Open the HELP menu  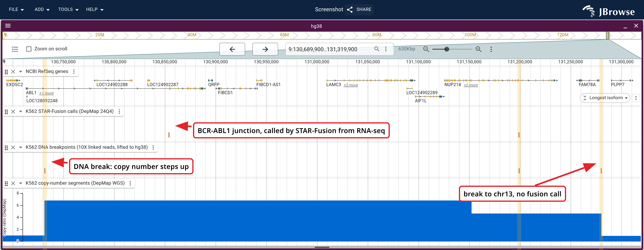[95, 9]
